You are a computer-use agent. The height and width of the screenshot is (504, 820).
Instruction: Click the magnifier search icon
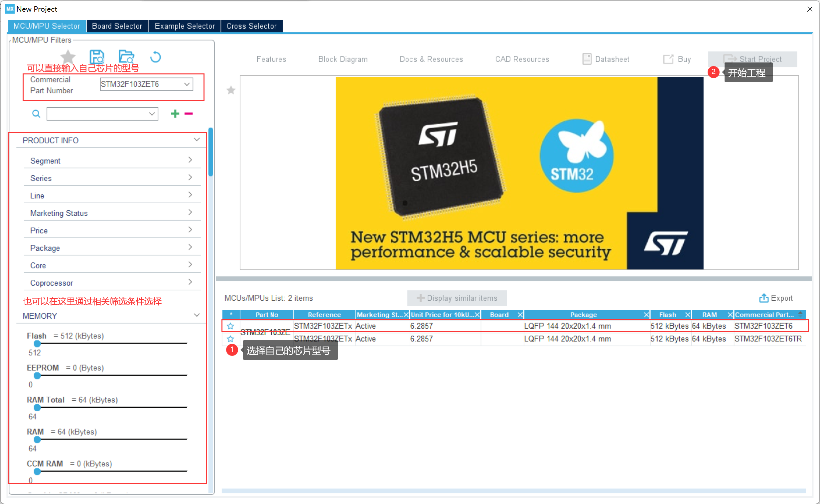pos(36,114)
